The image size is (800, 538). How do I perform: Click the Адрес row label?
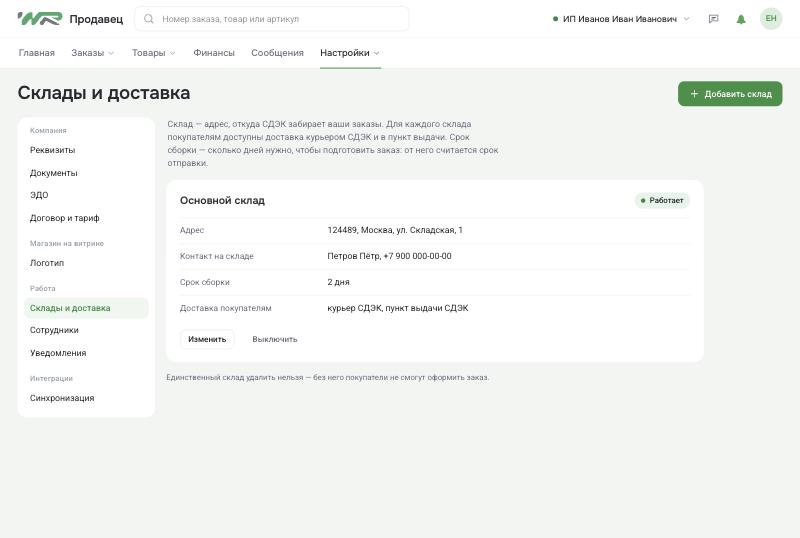[x=192, y=230]
